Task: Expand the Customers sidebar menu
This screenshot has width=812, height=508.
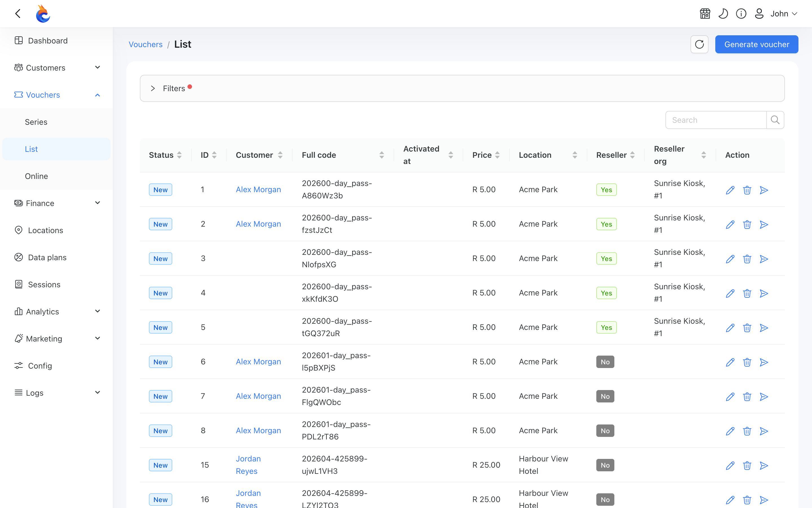Action: 56,67
